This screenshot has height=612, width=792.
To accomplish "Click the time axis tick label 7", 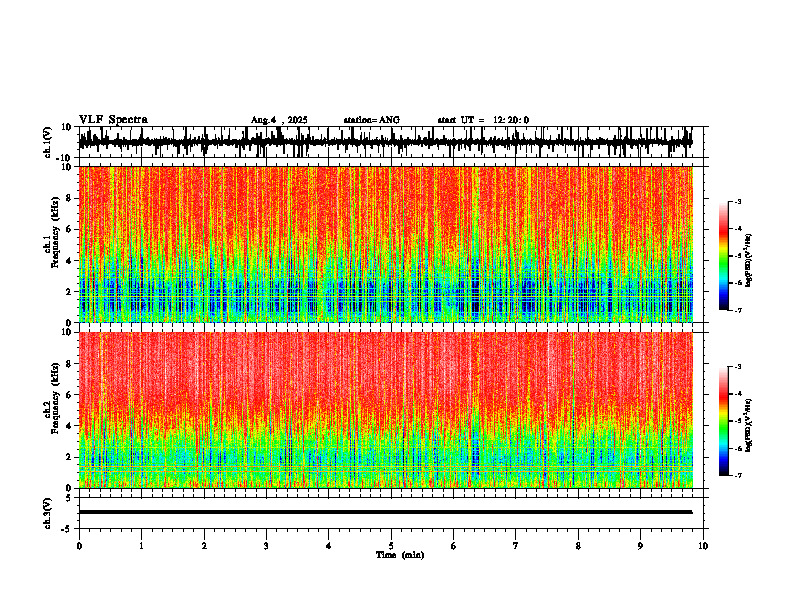I will coord(516,546).
